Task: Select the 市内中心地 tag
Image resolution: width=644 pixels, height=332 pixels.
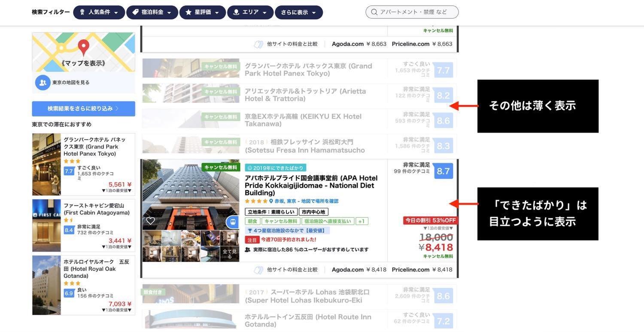Action: [313, 212]
